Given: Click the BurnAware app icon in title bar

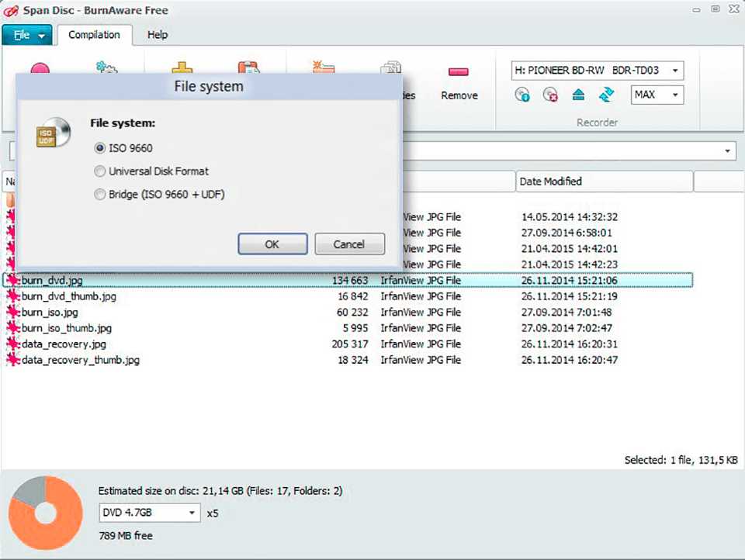Looking at the screenshot, I should [x=10, y=10].
